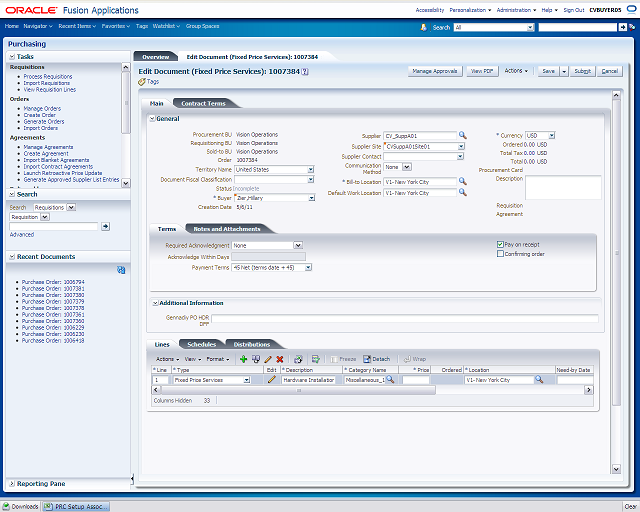
Task: Click the Description text area
Action: [x=563, y=187]
